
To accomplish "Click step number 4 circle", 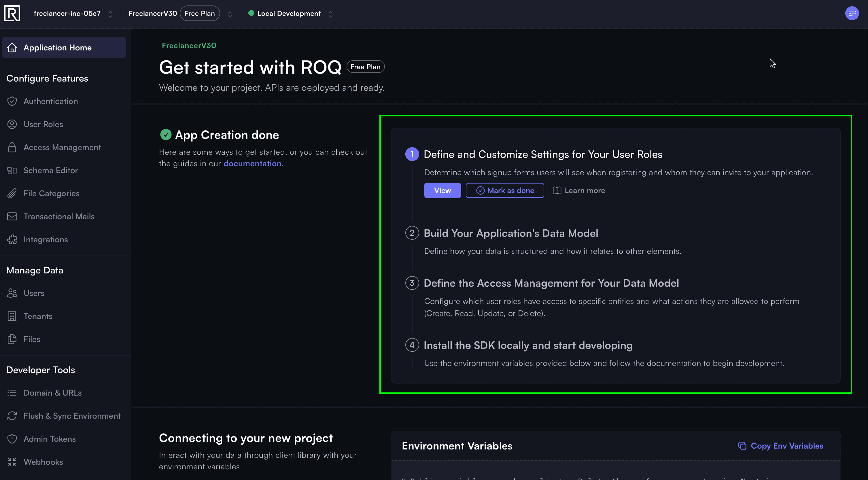I will (x=412, y=345).
